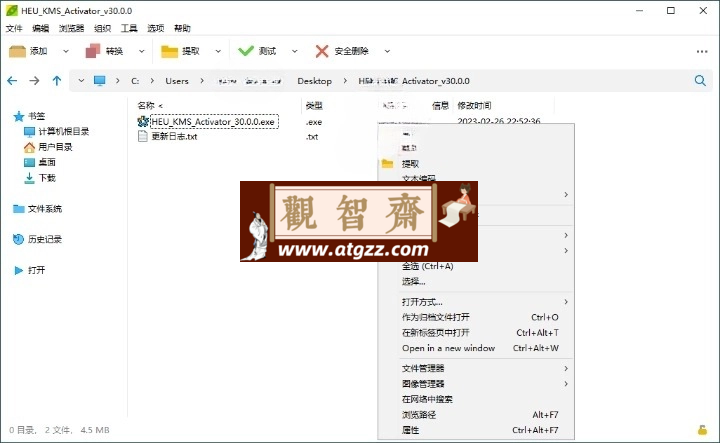Click the Add (添加) archive icon
The height and width of the screenshot is (443, 720).
pyautogui.click(x=17, y=51)
